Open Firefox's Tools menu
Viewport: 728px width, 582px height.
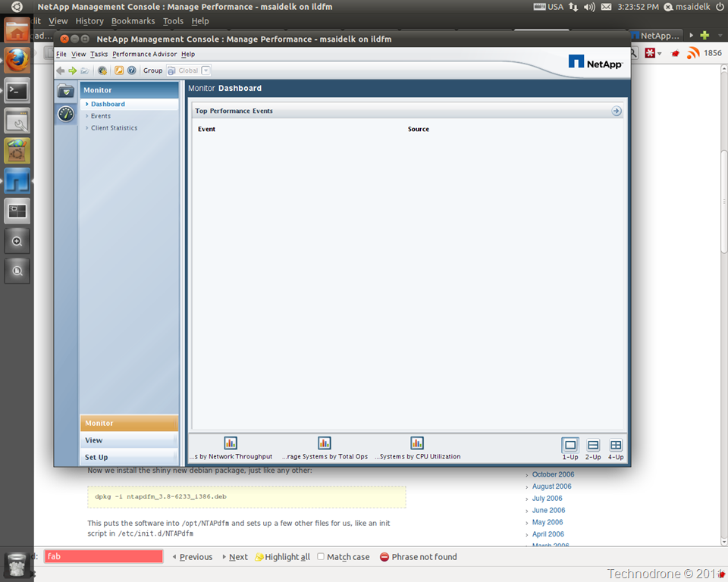[x=173, y=21]
